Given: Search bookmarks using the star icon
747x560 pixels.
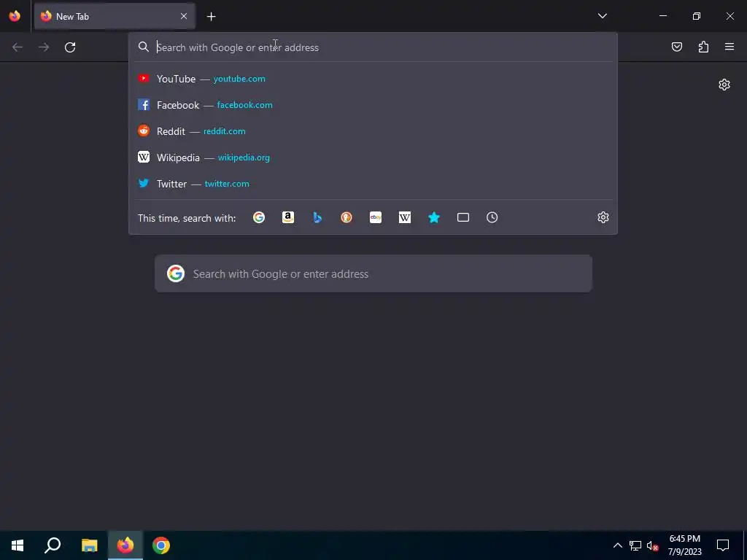Looking at the screenshot, I should 433,217.
